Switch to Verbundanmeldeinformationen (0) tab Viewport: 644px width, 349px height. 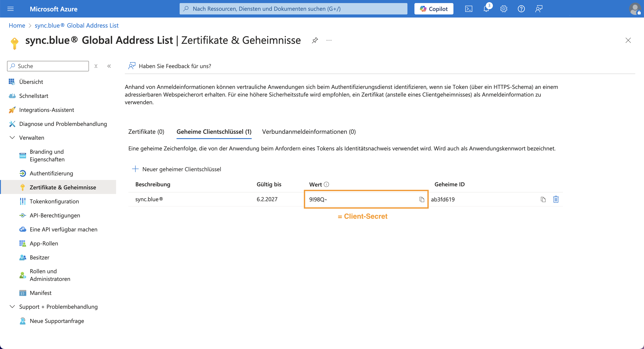pyautogui.click(x=309, y=132)
